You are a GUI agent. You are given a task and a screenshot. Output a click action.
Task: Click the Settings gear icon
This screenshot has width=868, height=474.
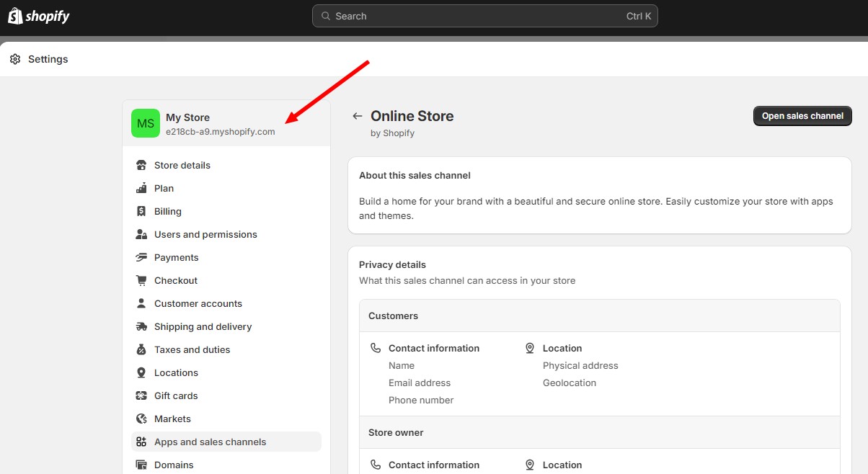(x=15, y=59)
